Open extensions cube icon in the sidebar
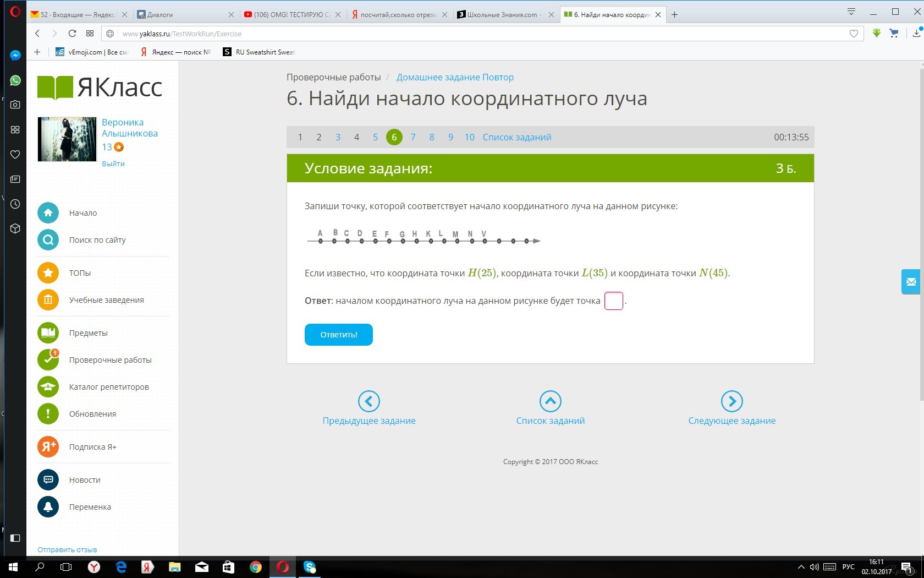 click(x=15, y=228)
